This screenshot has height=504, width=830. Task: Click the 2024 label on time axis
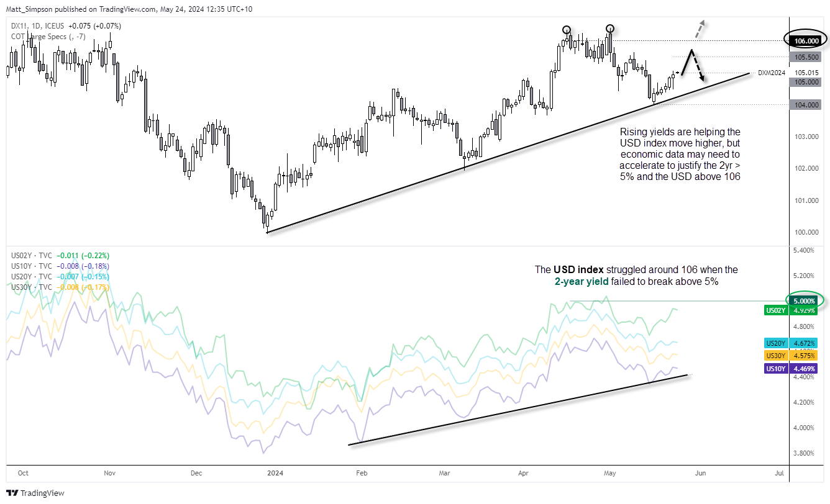coord(274,473)
